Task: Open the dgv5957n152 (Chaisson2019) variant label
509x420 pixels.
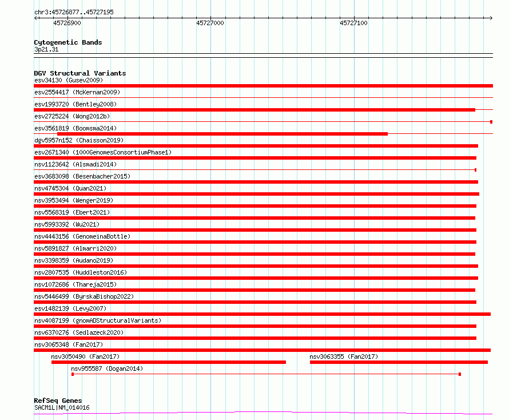Action: click(79, 140)
